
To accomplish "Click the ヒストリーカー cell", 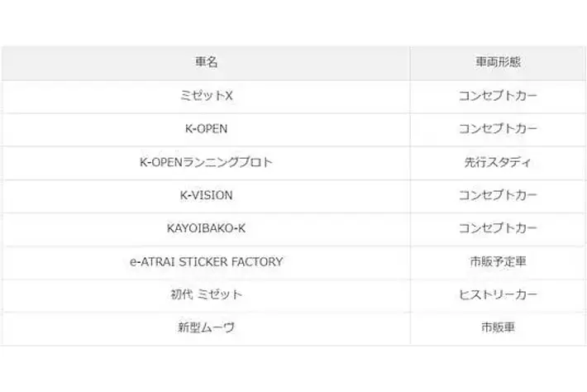I will 498,294.
